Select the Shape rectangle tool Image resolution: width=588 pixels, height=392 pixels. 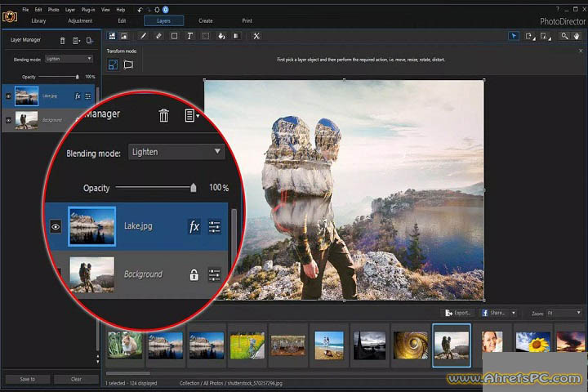click(x=175, y=36)
